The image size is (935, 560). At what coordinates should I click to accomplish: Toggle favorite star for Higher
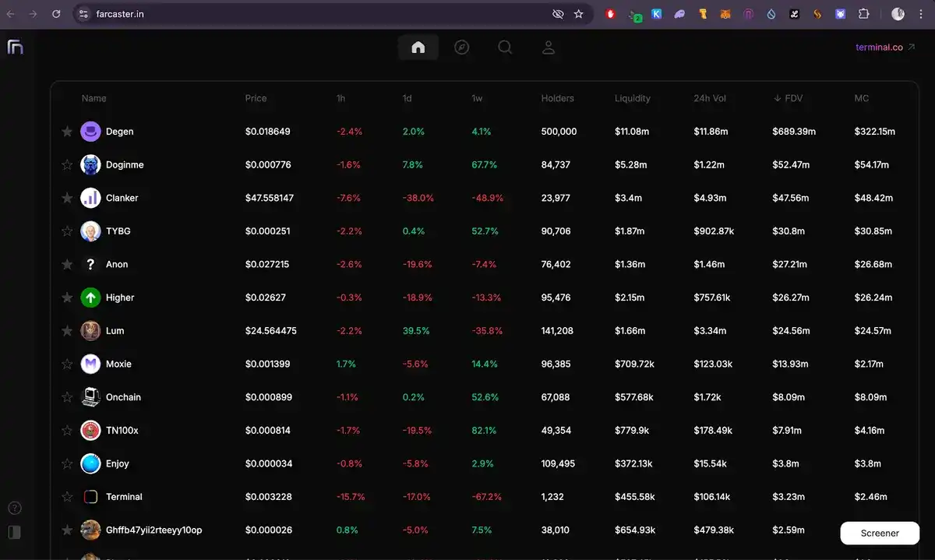click(x=67, y=298)
